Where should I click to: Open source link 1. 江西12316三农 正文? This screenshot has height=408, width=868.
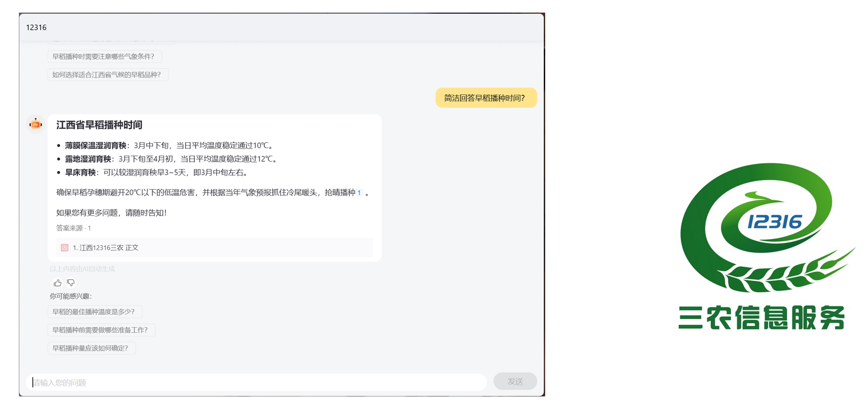(x=214, y=248)
